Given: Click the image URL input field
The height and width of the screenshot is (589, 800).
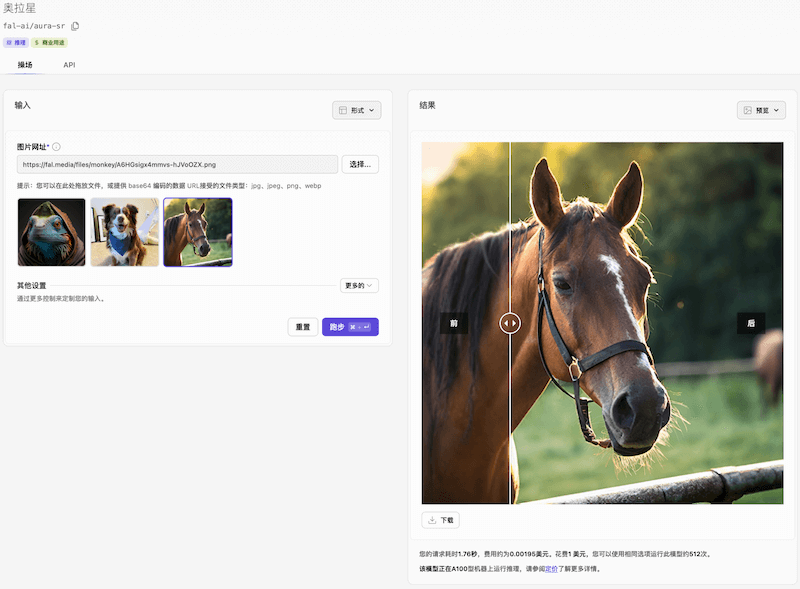Looking at the screenshot, I should click(177, 164).
